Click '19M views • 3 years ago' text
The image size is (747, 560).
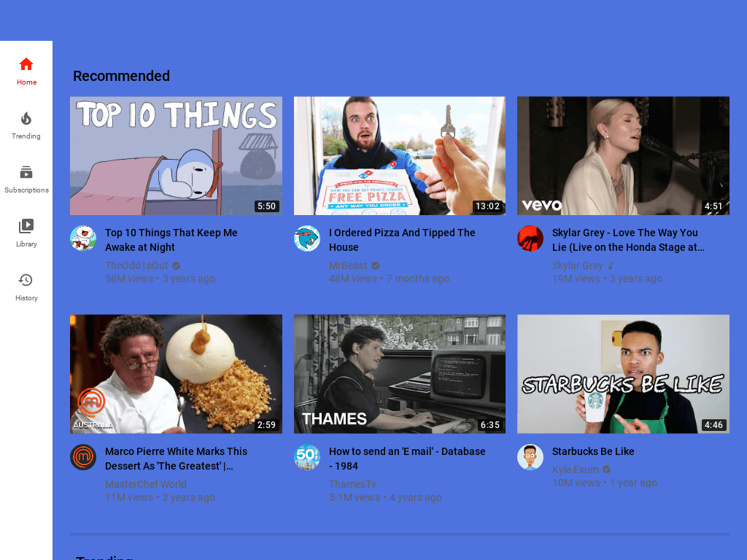[x=607, y=279]
